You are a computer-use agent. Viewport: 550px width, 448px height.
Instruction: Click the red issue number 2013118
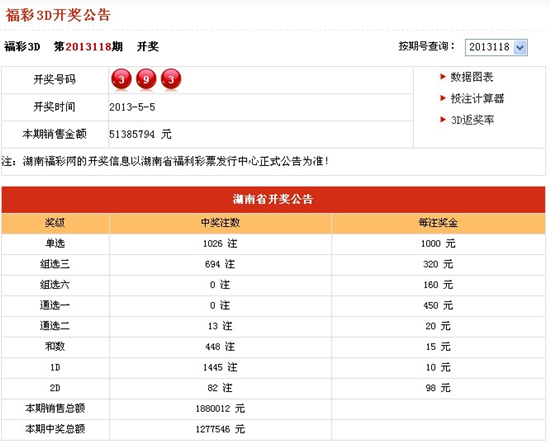(88, 47)
